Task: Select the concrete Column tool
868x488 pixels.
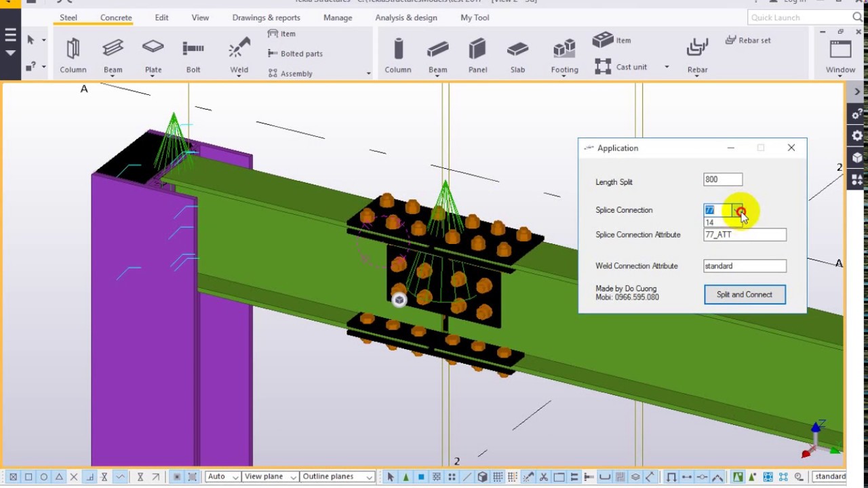Action: pos(398,55)
